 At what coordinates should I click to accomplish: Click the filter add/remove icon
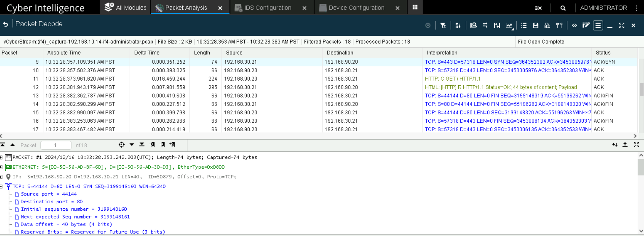pos(443,25)
